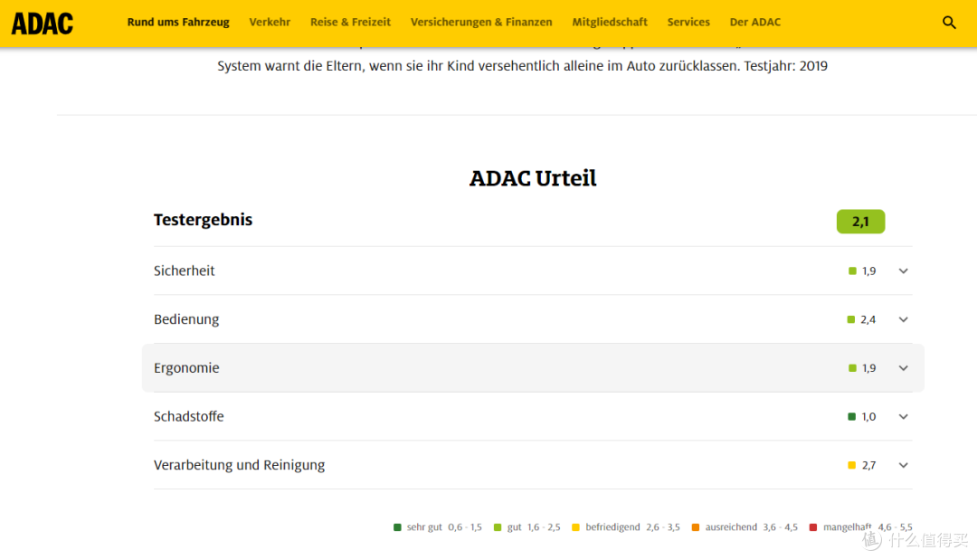
Task: Open the Verarbeitung und Reinigung section
Action: point(903,464)
